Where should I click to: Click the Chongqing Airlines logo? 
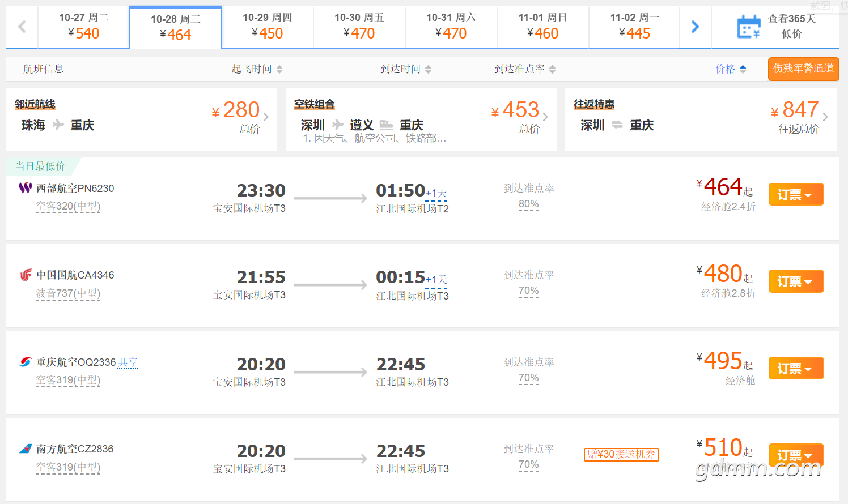tap(26, 362)
